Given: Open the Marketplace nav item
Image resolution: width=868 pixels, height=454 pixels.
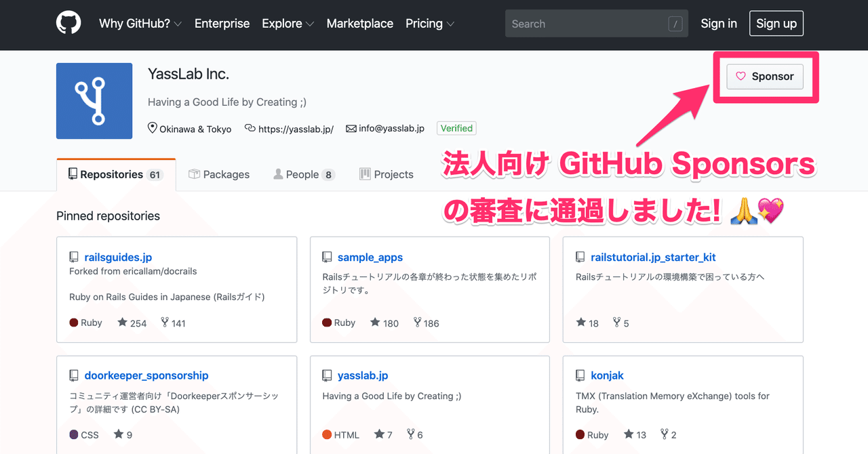Looking at the screenshot, I should point(359,23).
